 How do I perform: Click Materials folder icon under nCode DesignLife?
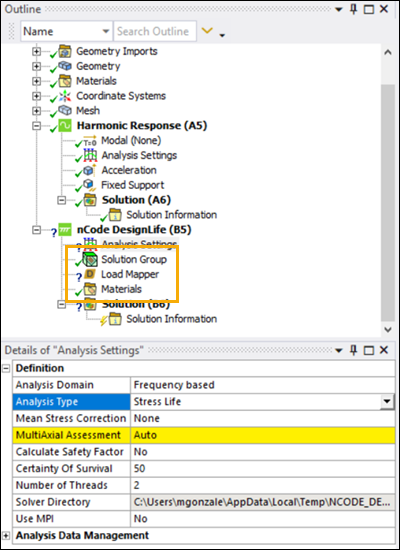(90, 289)
